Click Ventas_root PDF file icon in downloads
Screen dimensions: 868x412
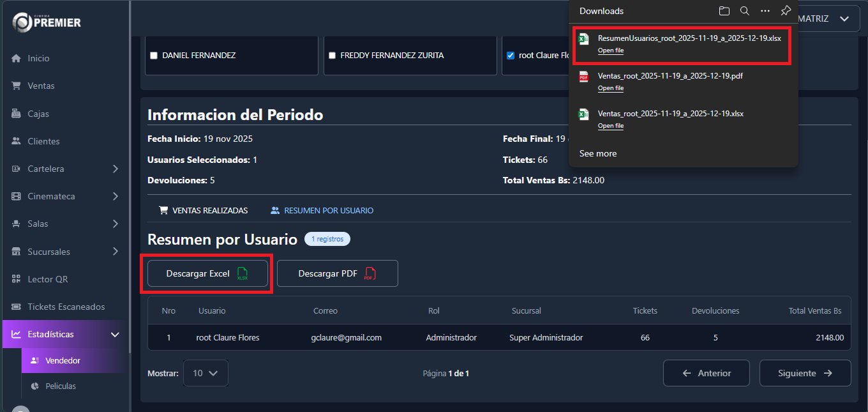583,77
